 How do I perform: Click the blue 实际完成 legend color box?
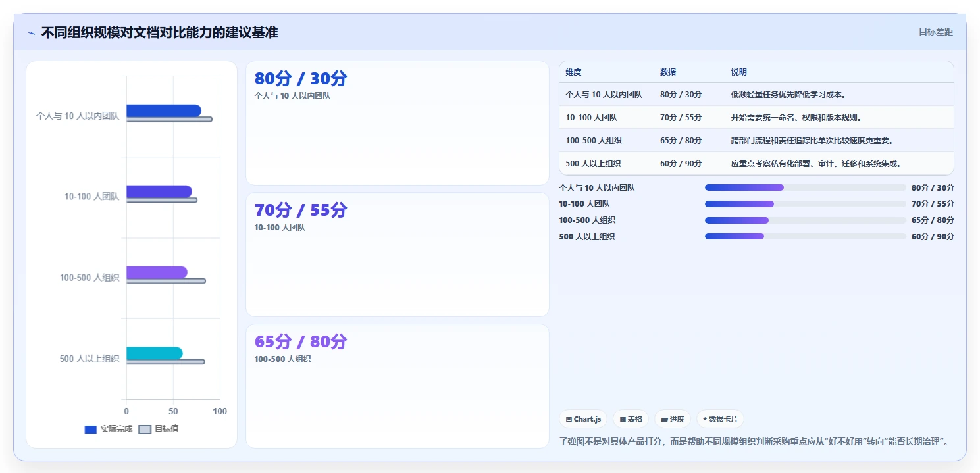tap(91, 430)
